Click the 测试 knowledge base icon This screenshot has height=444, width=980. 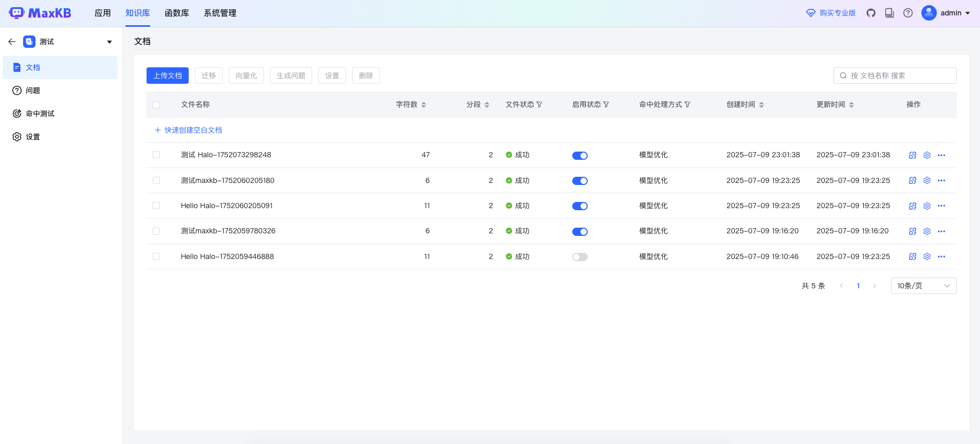29,42
